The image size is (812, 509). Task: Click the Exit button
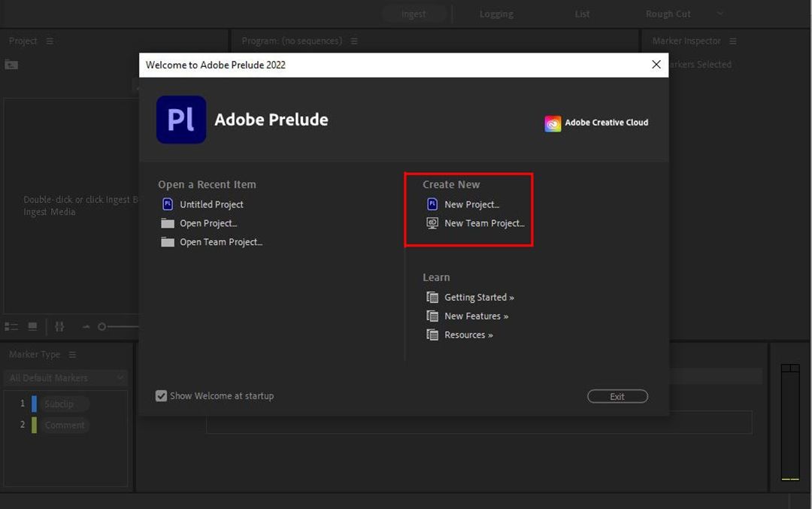(617, 396)
